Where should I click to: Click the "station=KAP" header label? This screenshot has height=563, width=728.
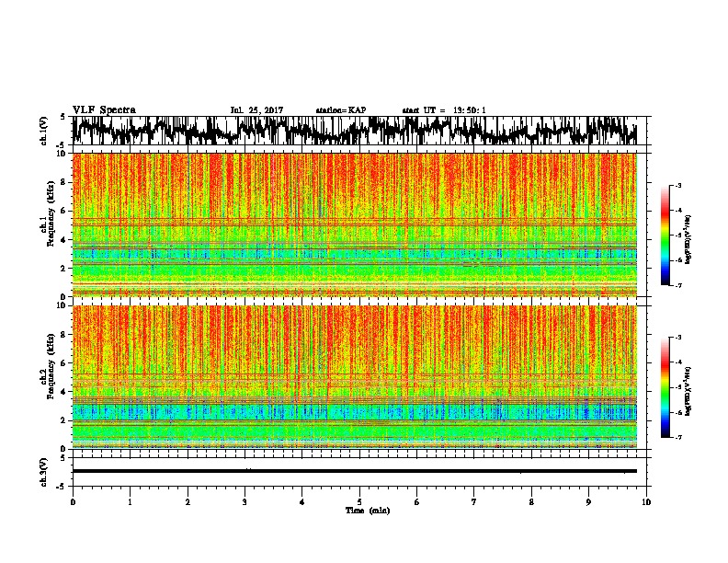coord(341,110)
